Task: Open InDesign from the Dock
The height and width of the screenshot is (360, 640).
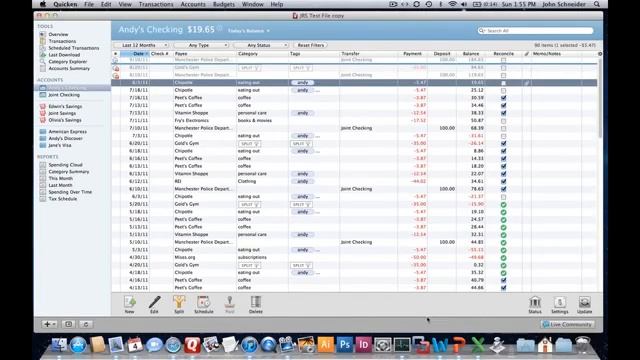Action: coord(363,344)
